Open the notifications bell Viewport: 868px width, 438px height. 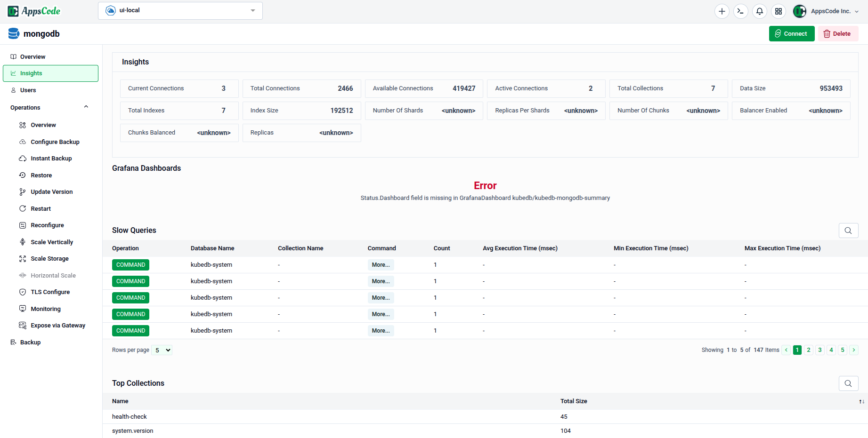click(759, 11)
